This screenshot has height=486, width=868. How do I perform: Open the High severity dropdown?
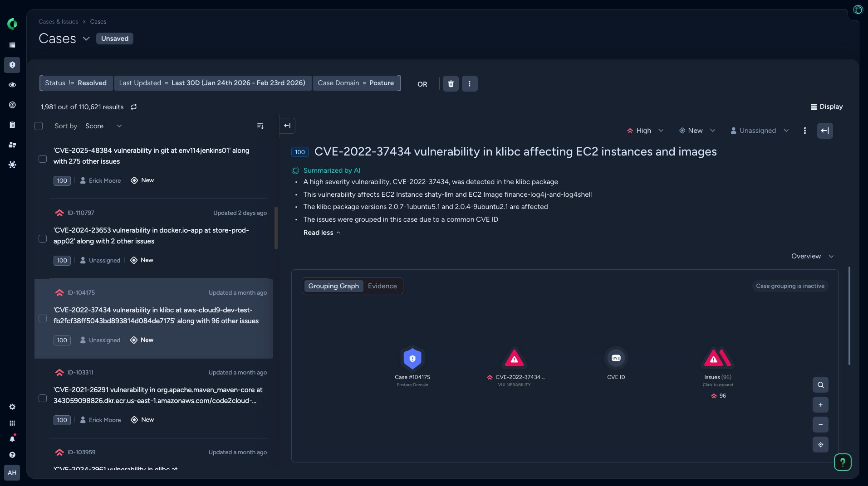pos(645,131)
